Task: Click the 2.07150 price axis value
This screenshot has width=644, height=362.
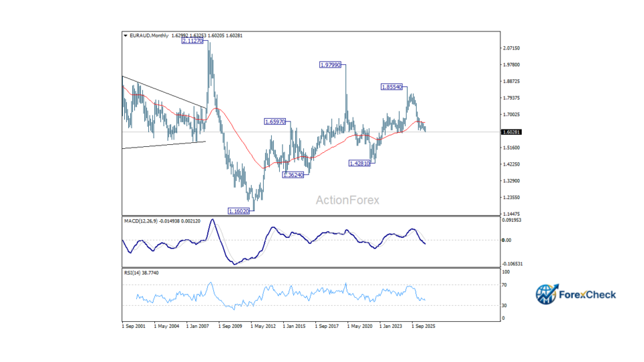Action: click(511, 48)
